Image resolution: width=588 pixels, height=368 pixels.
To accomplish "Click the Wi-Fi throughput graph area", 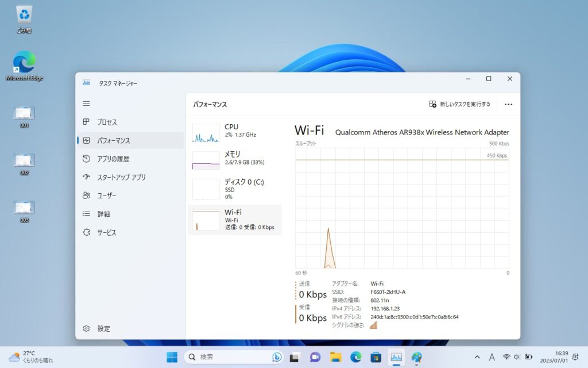I will pyautogui.click(x=402, y=208).
